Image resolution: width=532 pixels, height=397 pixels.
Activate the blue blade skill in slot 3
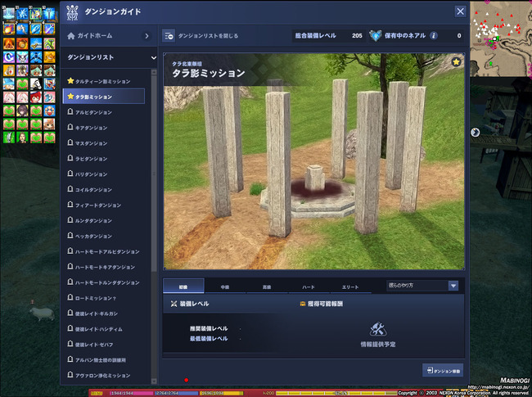click(x=36, y=29)
